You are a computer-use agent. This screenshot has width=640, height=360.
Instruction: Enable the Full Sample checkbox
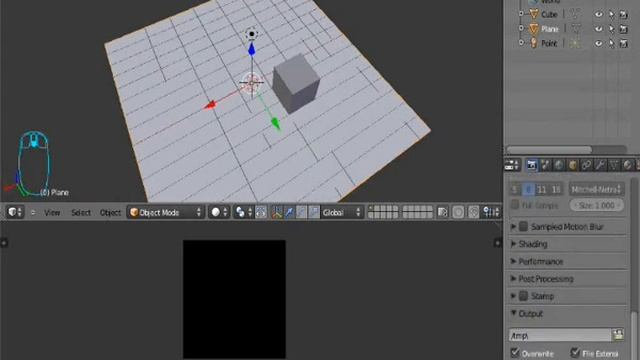(515, 204)
